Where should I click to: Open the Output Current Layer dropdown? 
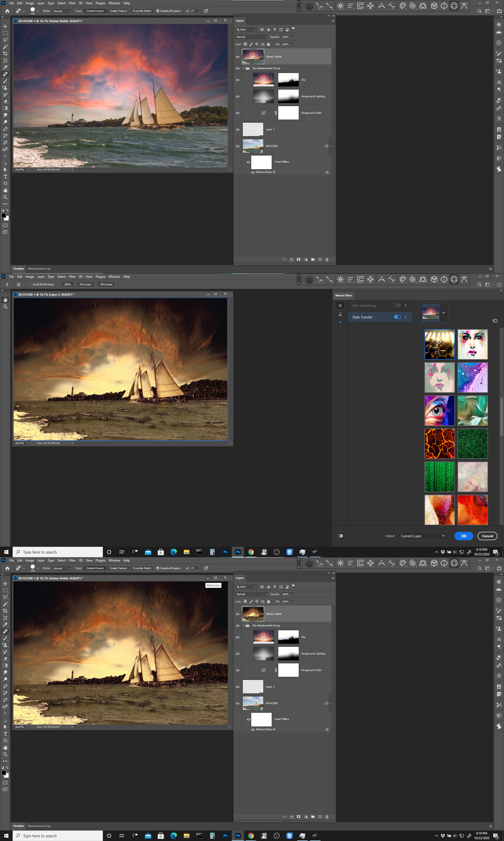pos(422,536)
